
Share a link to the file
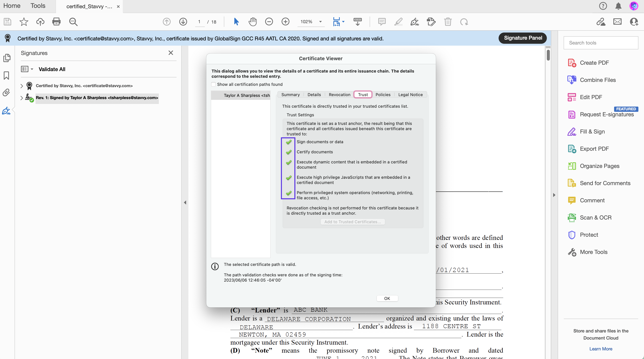coord(601,22)
